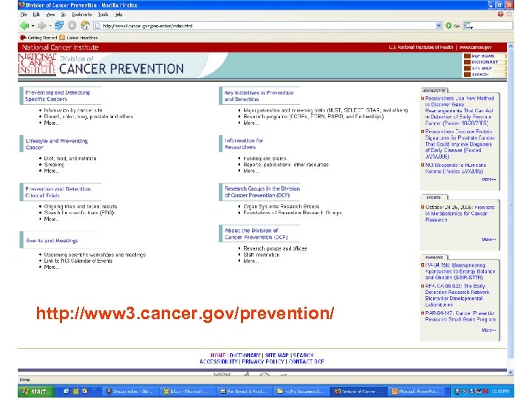Click DICTIONARY in the header navigation
Viewport: 532px width, 399px height.
coord(485,62)
